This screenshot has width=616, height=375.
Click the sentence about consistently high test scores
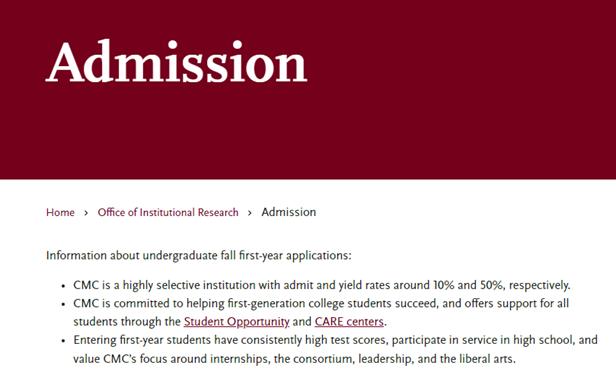click(335, 349)
